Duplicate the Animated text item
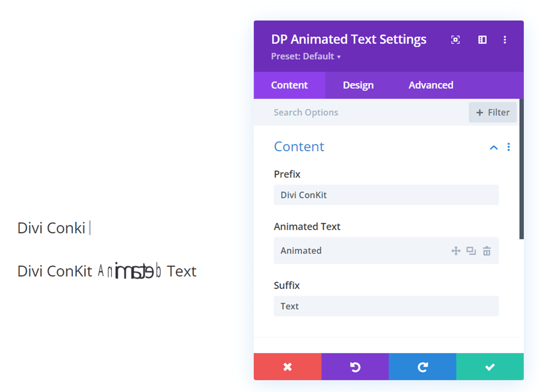The image size is (540, 392). tap(471, 251)
